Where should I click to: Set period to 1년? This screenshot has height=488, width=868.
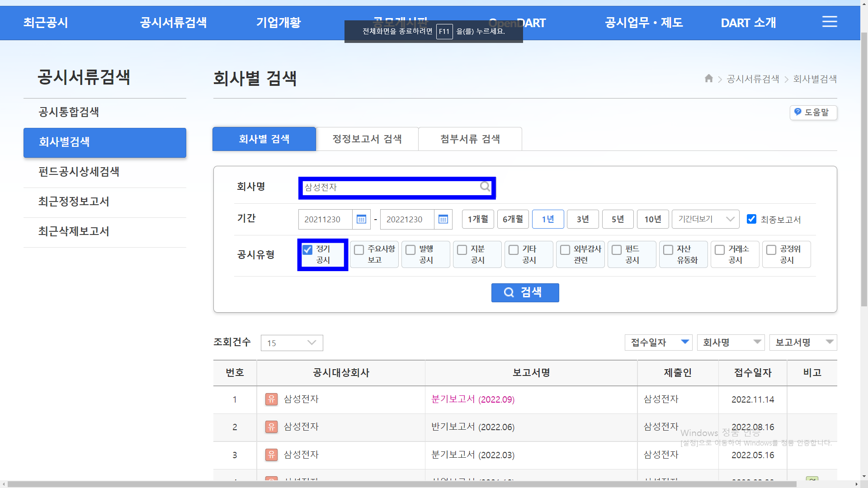coord(548,219)
